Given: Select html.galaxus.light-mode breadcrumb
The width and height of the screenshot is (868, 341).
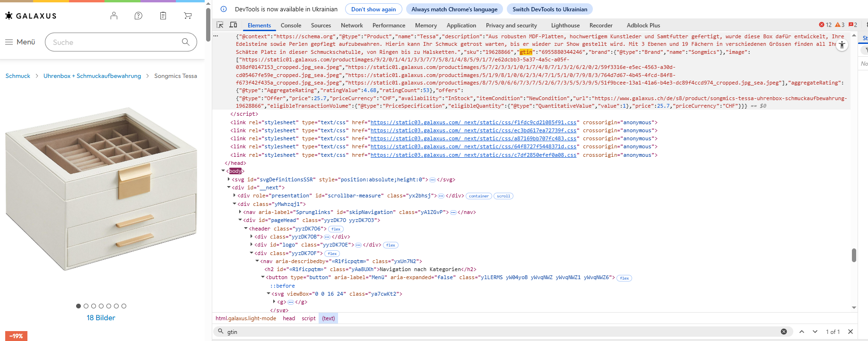Looking at the screenshot, I should (246, 318).
